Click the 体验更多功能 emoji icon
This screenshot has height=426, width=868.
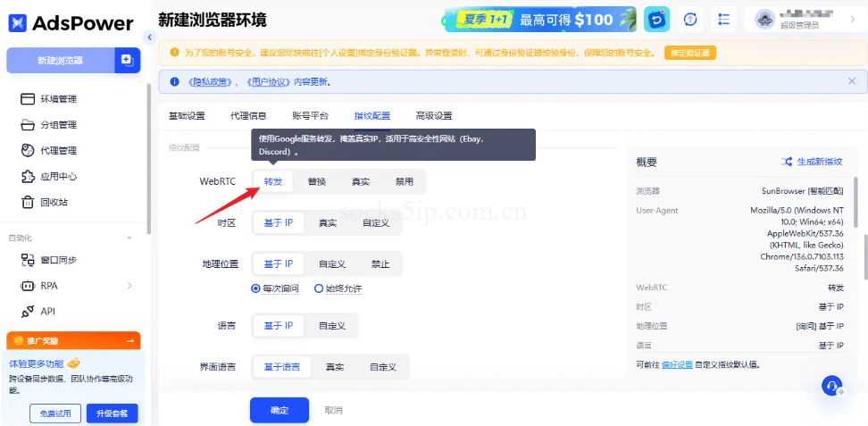pyautogui.click(x=73, y=364)
